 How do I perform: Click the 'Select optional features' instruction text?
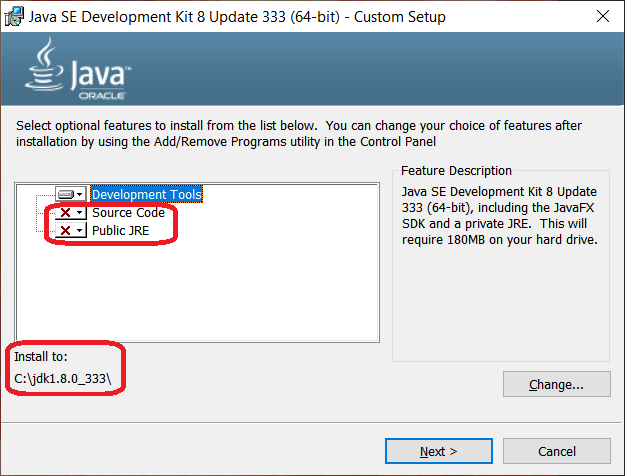pos(299,134)
